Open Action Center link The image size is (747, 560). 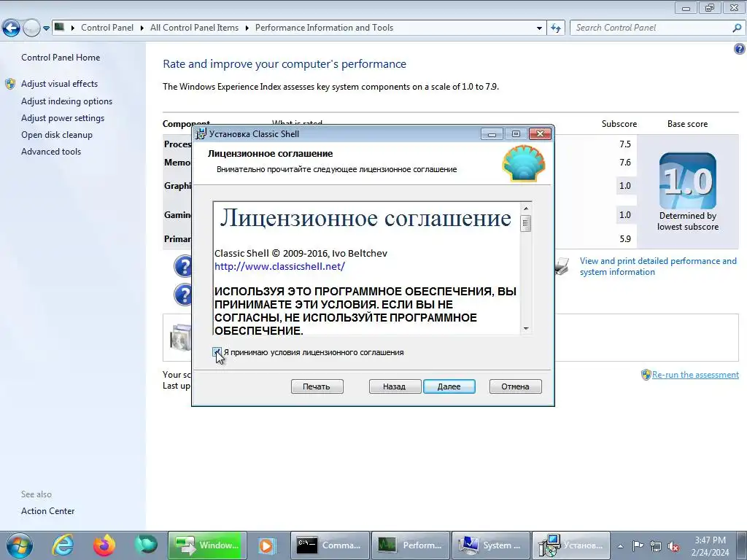click(47, 511)
